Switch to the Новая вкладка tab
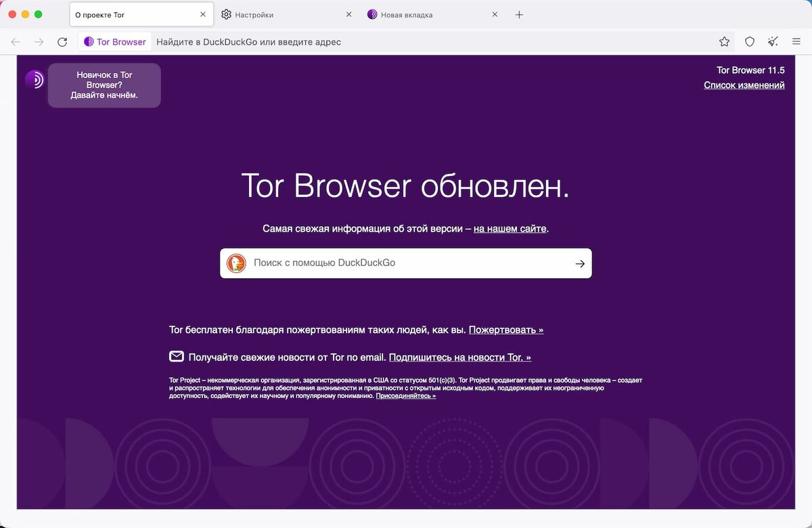812x528 pixels. pyautogui.click(x=432, y=14)
